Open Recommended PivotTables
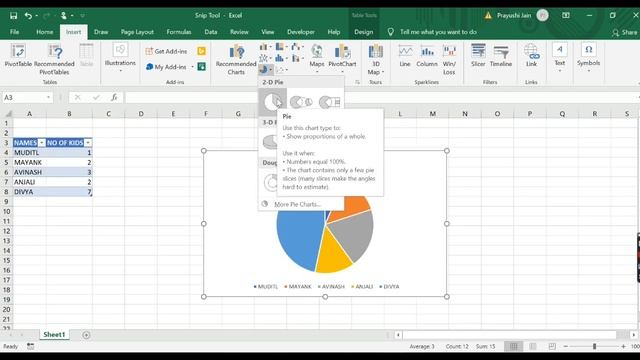 pyautogui.click(x=54, y=59)
